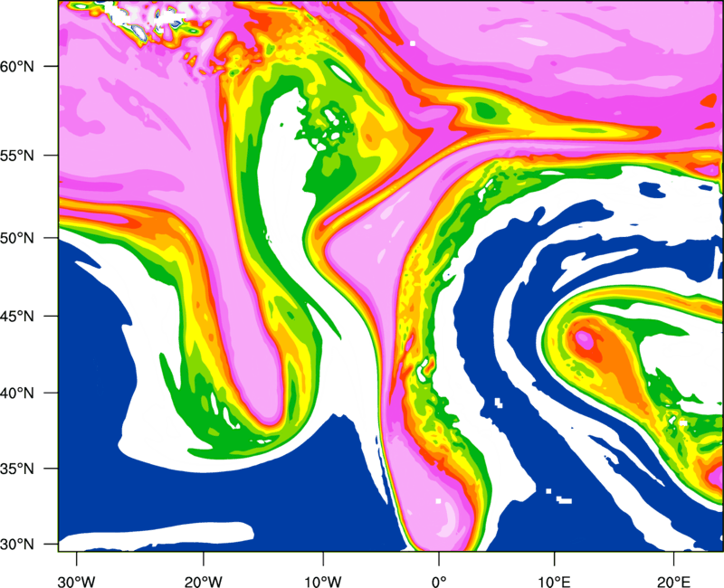Click the 20°W longitude label
This screenshot has height=588, width=724.
[x=203, y=582]
